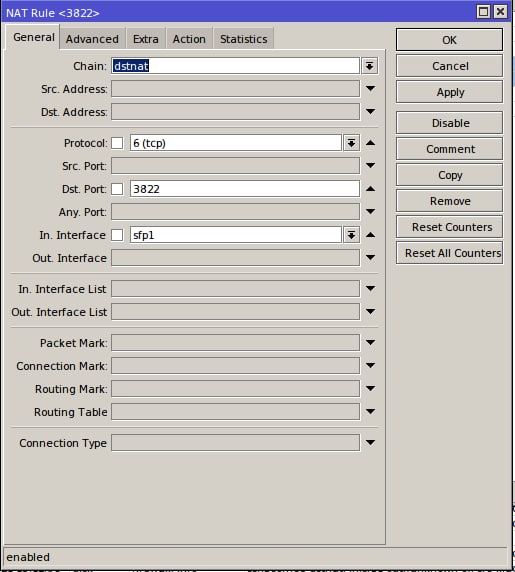Image resolution: width=515 pixels, height=572 pixels.
Task: Click the Chain field containing dstnat
Action: [236, 66]
